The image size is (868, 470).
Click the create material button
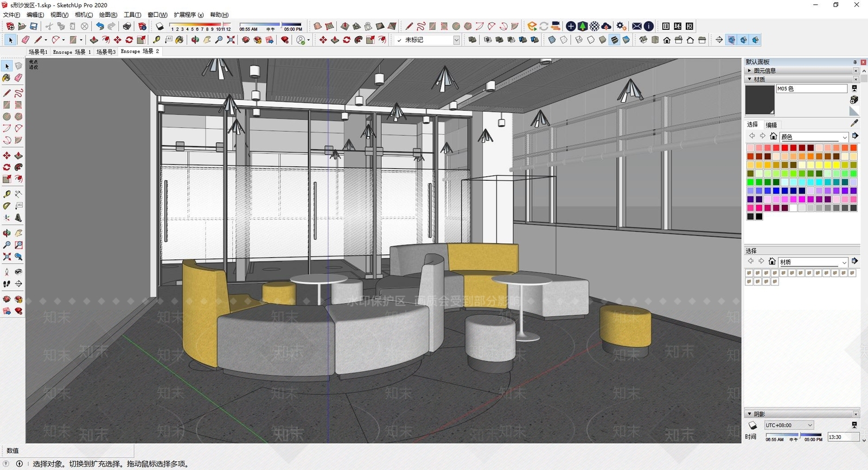[x=854, y=100]
